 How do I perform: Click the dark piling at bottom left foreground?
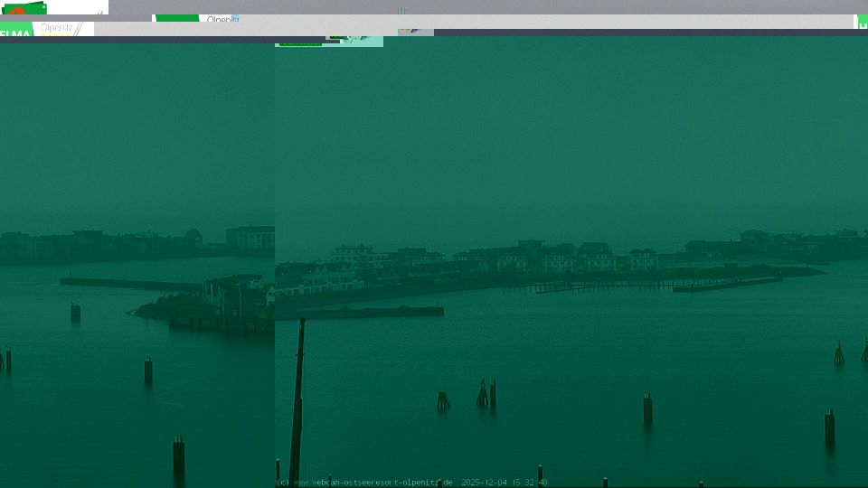[178, 456]
